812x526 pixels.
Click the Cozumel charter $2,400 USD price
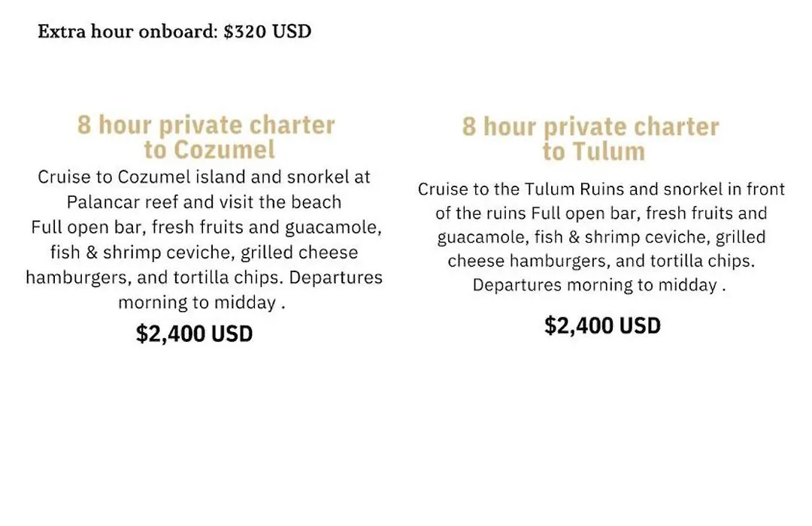[x=194, y=334]
